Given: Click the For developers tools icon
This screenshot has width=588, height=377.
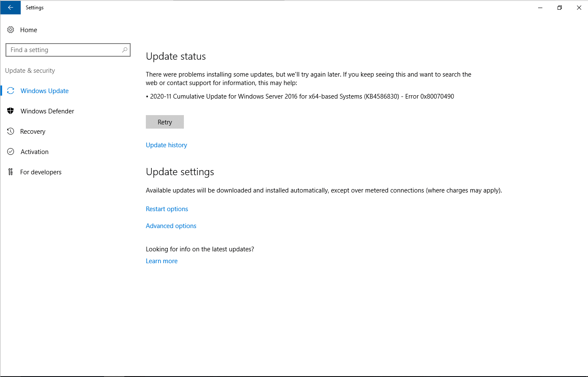Looking at the screenshot, I should [11, 172].
